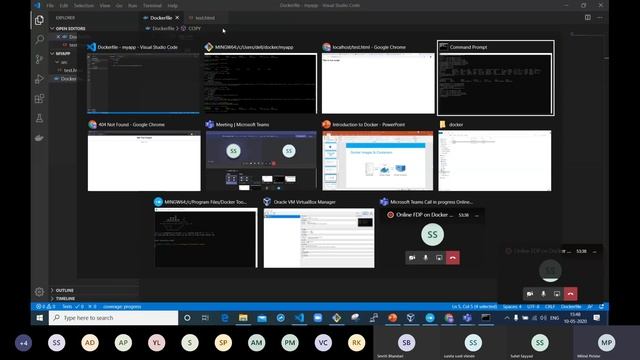Change encoding via UTF-8 status item

pyautogui.click(x=533, y=307)
